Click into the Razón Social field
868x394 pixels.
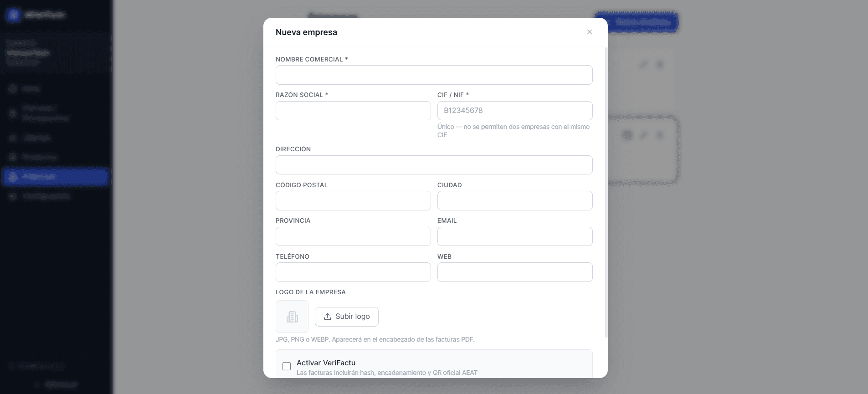[x=353, y=111]
